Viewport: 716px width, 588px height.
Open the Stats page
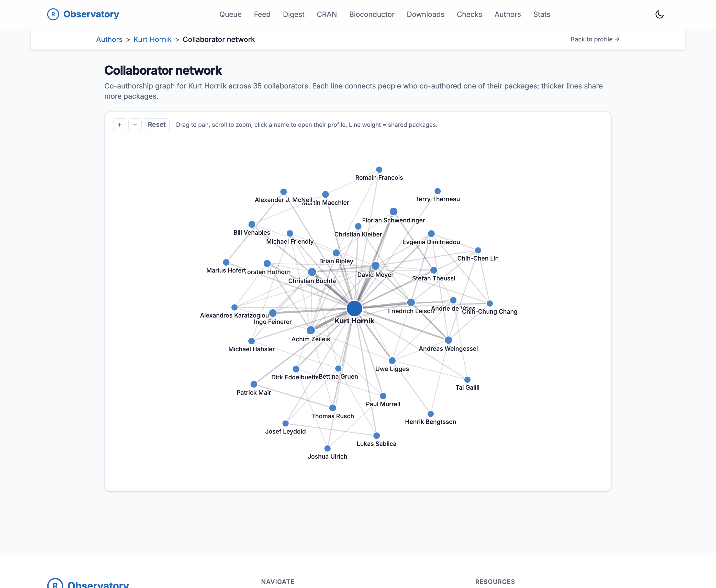click(542, 14)
